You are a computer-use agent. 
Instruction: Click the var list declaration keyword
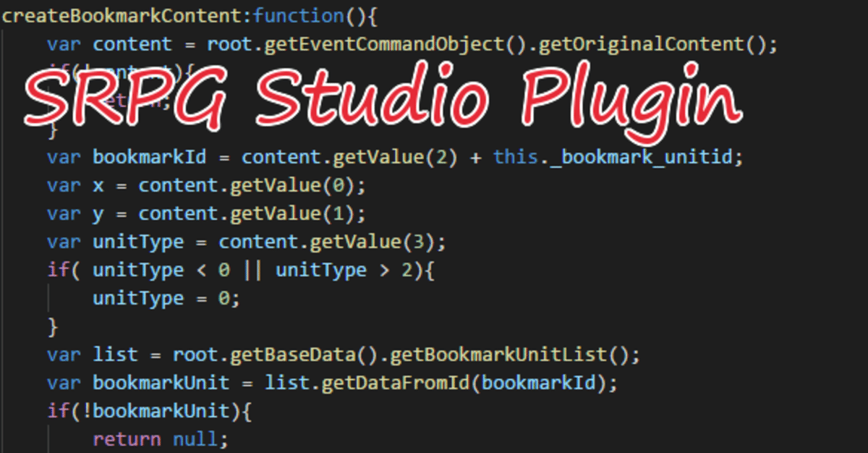(x=64, y=355)
